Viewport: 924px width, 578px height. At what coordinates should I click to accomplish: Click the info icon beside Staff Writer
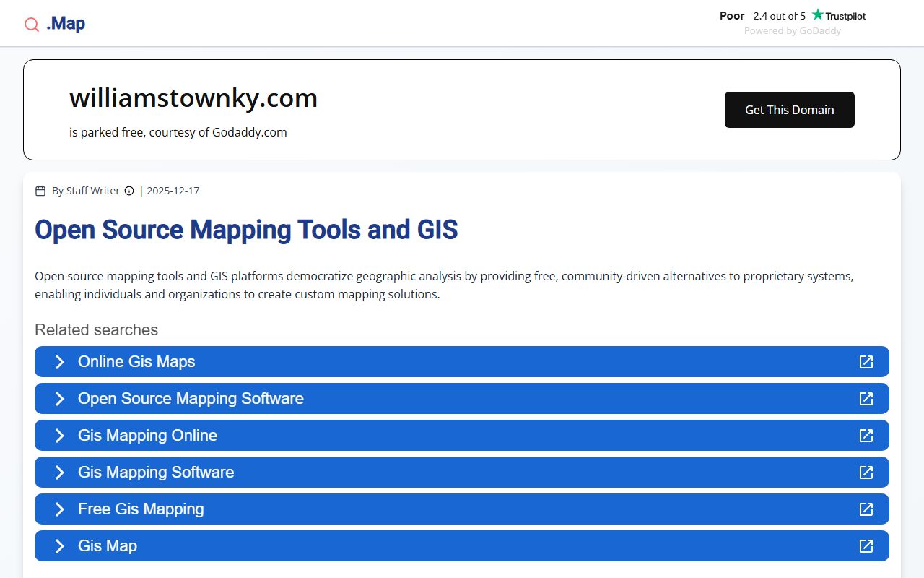(x=129, y=191)
